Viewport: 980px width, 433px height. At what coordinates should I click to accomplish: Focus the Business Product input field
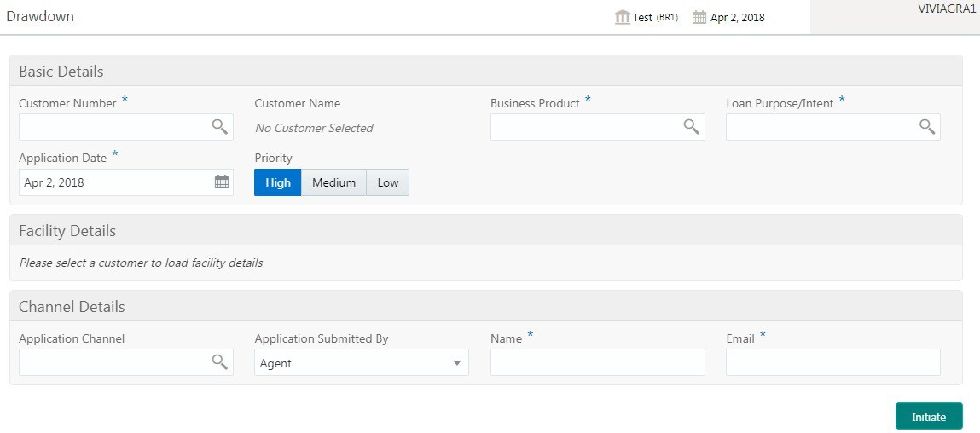(x=585, y=127)
